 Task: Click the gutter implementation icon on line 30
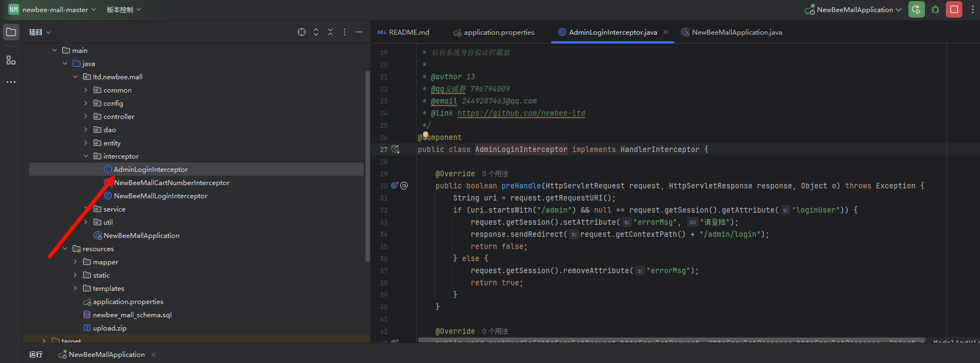point(394,186)
